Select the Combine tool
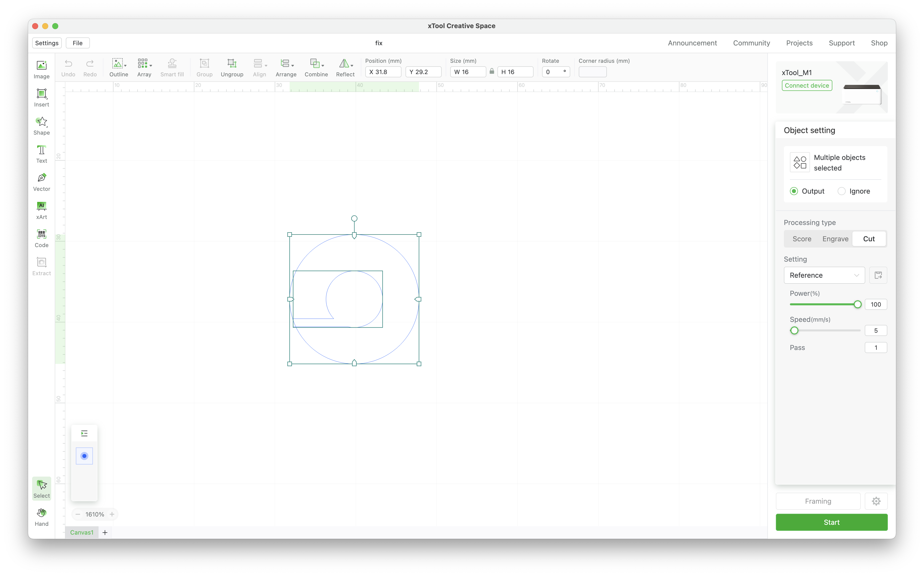The width and height of the screenshot is (924, 576). tap(316, 66)
